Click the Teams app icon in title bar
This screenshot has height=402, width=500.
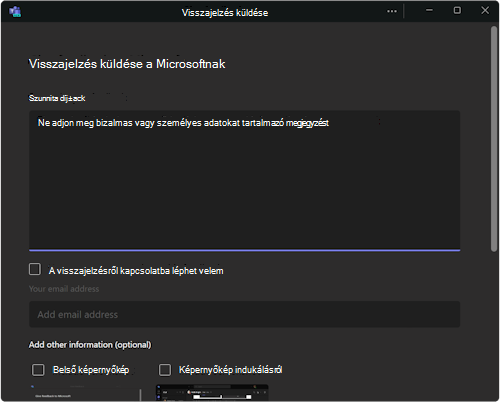15,11
